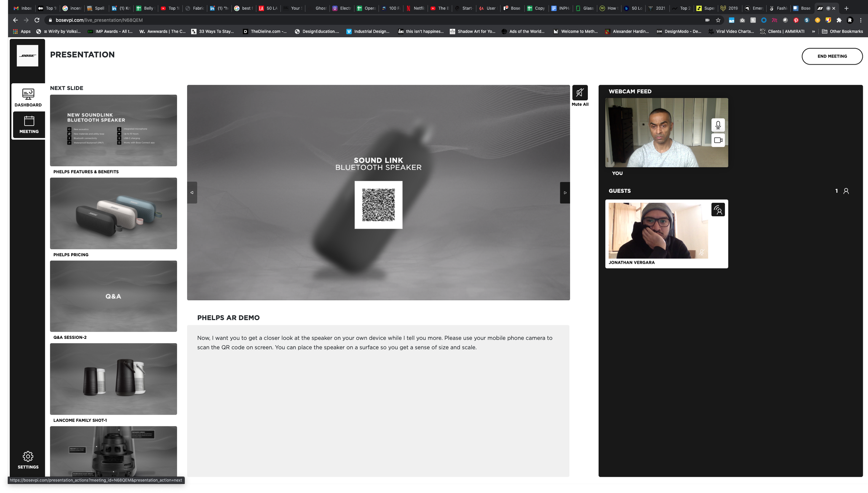Click Jonathan Vergara's guest video

point(658,231)
